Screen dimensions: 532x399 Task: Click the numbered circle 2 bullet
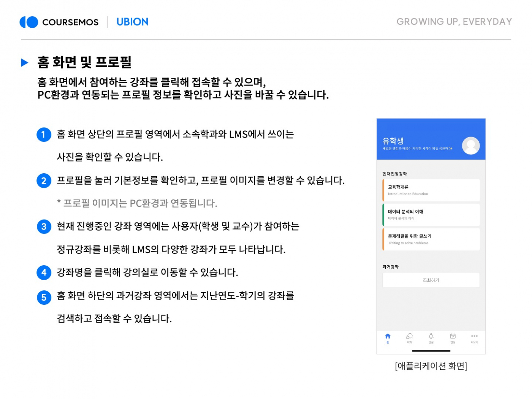(44, 180)
